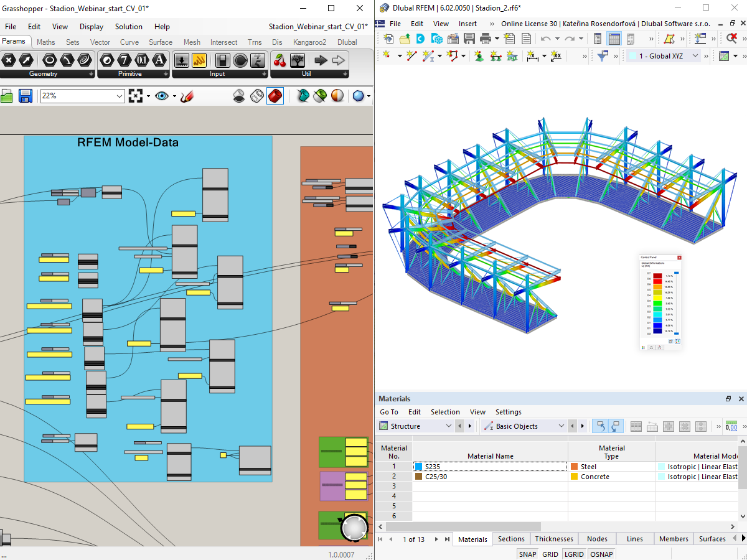Toggle shaded preview mode red cylinder

pyautogui.click(x=275, y=96)
